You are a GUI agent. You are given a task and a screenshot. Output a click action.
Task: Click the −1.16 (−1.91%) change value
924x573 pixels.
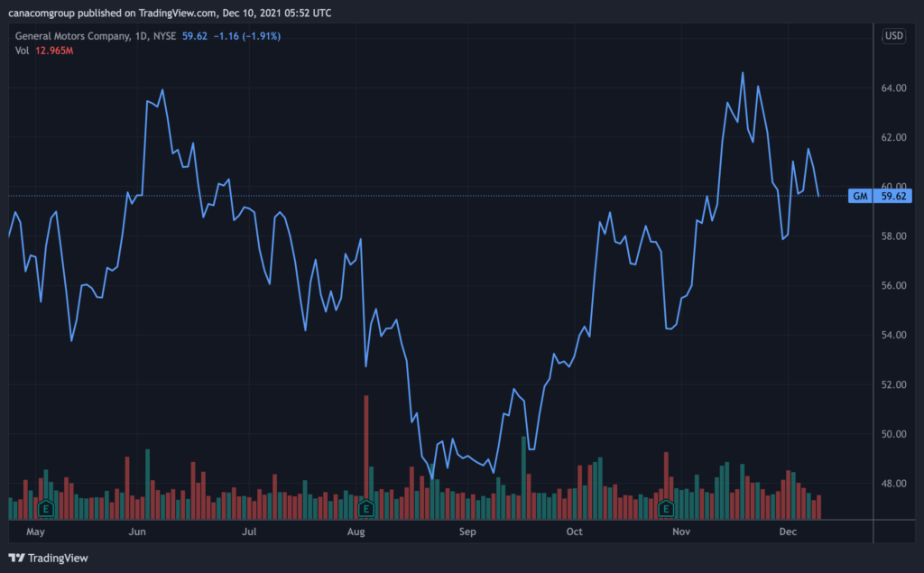click(247, 36)
